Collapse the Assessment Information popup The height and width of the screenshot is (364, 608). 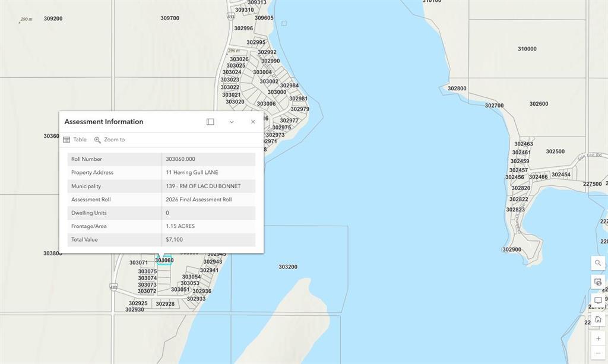[x=232, y=122]
